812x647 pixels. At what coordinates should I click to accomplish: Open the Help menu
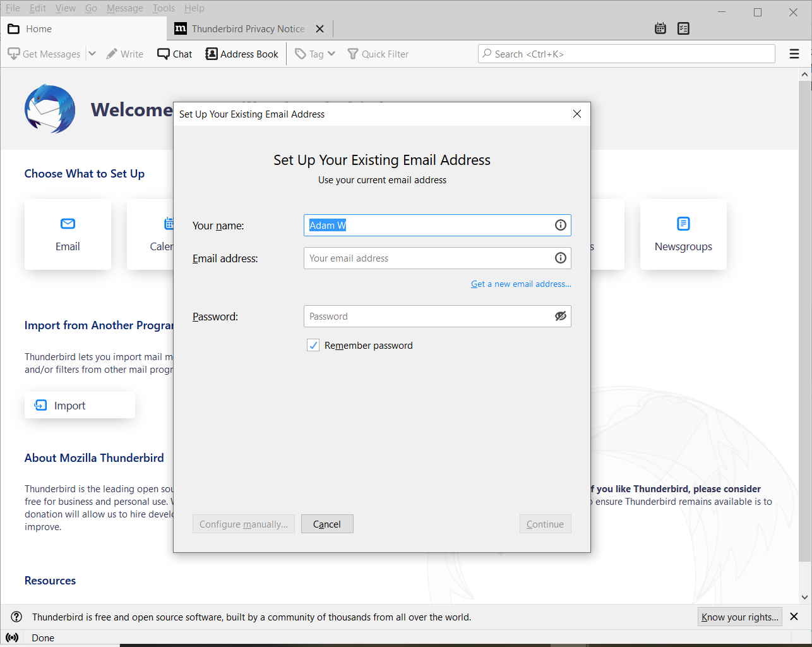(194, 8)
